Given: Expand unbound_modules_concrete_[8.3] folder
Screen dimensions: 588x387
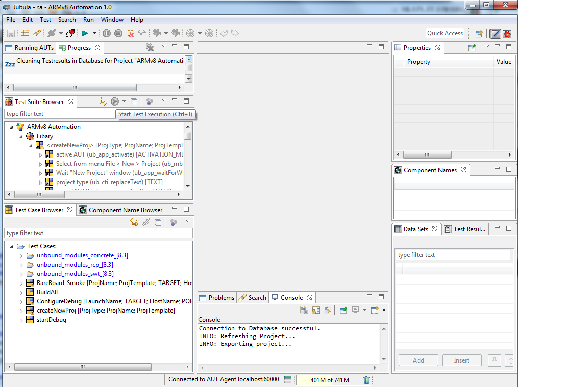Looking at the screenshot, I should (x=21, y=256).
